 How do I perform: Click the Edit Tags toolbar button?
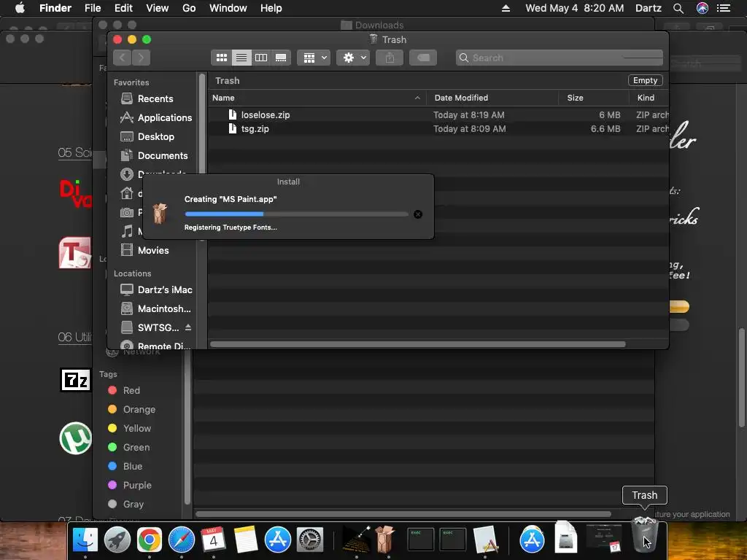pos(423,58)
